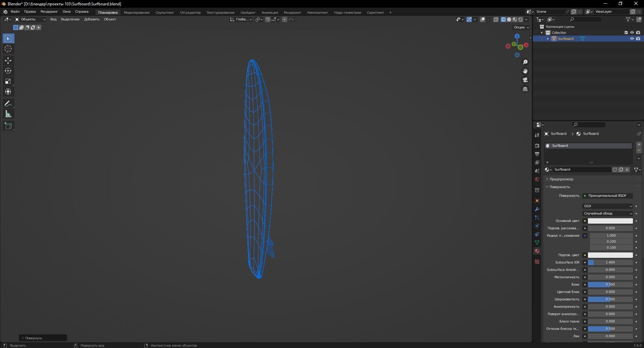Select the Cursor tool in the left toolbar

pyautogui.click(x=8, y=49)
